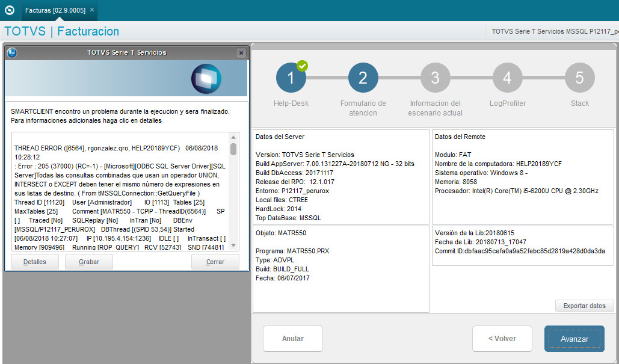
Task: Close the Facturas [02.9.0005] tab
Action: (x=92, y=10)
